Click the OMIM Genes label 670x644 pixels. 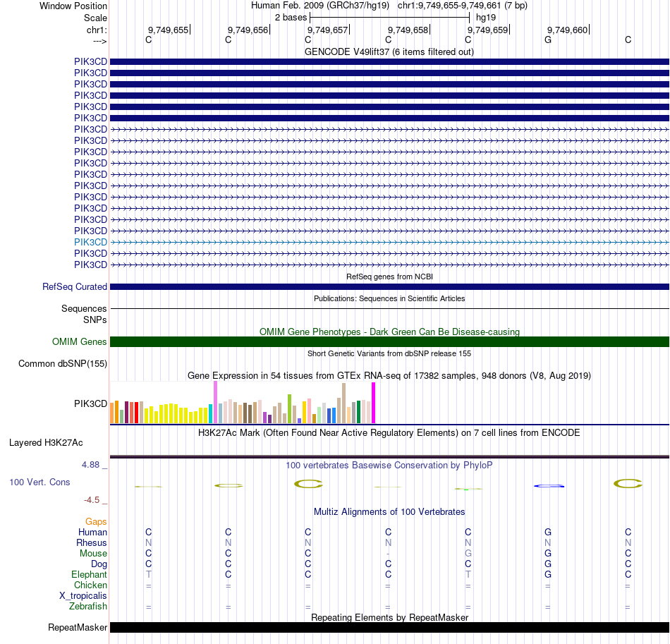[x=79, y=342]
